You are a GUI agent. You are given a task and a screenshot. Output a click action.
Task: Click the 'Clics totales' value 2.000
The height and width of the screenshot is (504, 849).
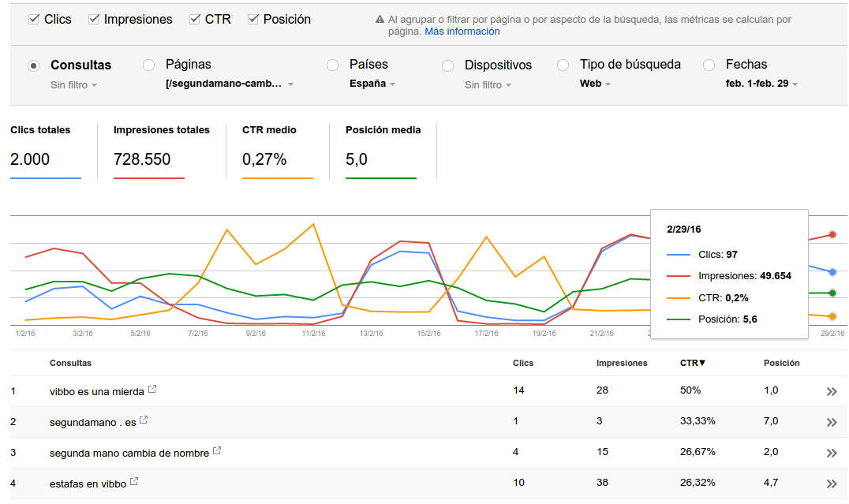coord(30,159)
